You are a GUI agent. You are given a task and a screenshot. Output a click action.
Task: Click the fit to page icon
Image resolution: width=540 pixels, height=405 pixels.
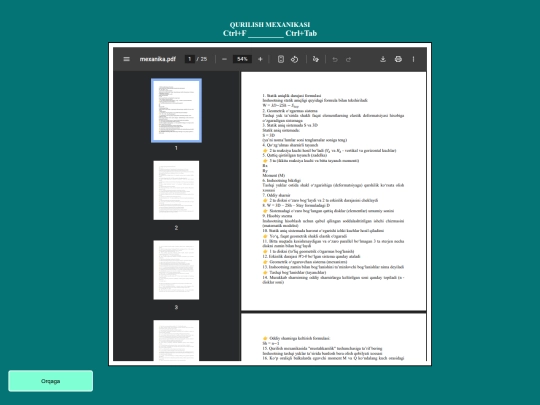pos(281,59)
